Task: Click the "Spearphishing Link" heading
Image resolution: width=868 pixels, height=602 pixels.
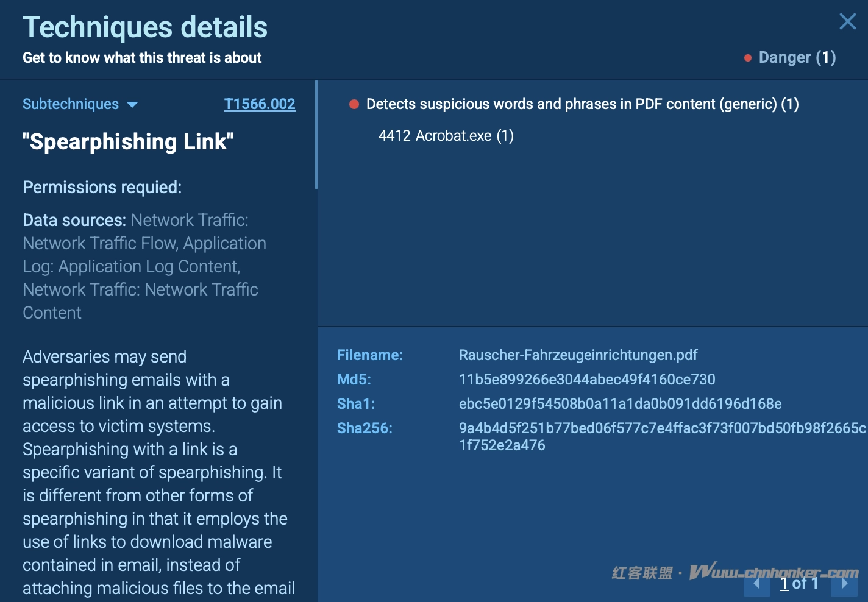Action: 128,142
